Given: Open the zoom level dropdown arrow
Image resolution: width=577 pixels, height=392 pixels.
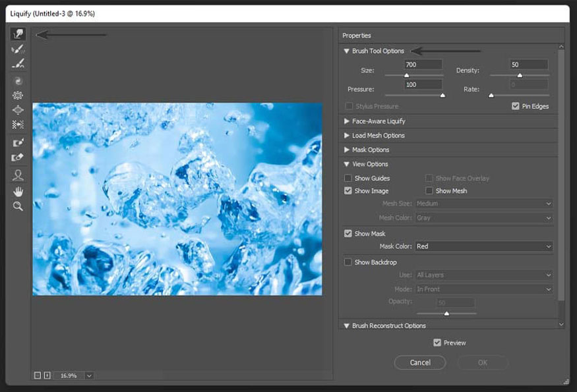Looking at the screenshot, I should [89, 376].
